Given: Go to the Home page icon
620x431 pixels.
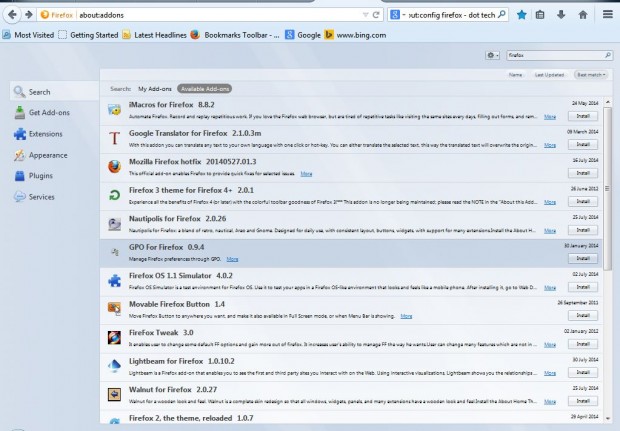Looking at the screenshot, I should click(582, 15).
